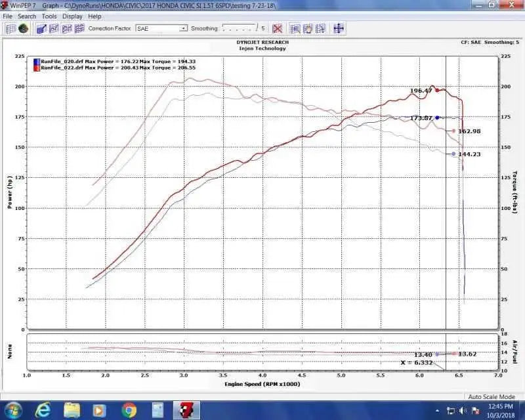Open the Help menu

pos(94,16)
